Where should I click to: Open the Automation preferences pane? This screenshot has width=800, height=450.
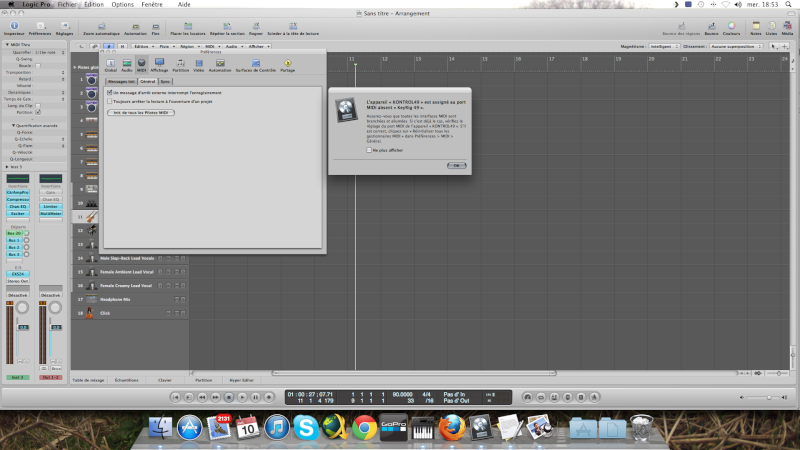(219, 64)
